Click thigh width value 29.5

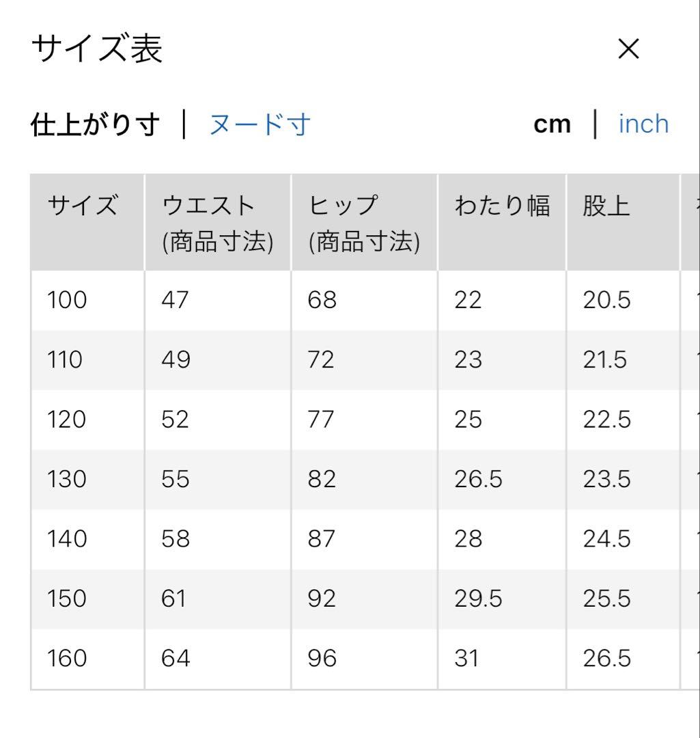click(x=479, y=598)
